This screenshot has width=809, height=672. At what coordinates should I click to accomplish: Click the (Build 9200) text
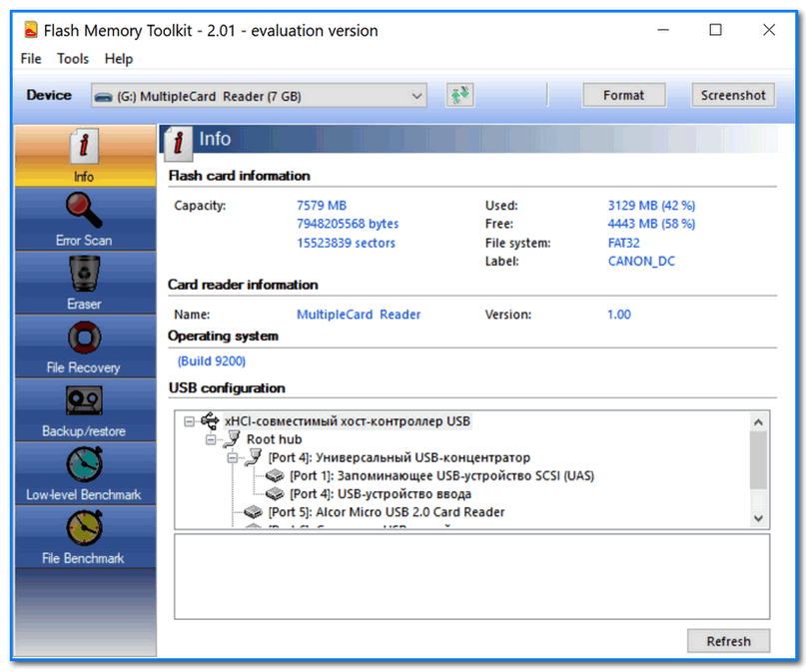(x=212, y=361)
